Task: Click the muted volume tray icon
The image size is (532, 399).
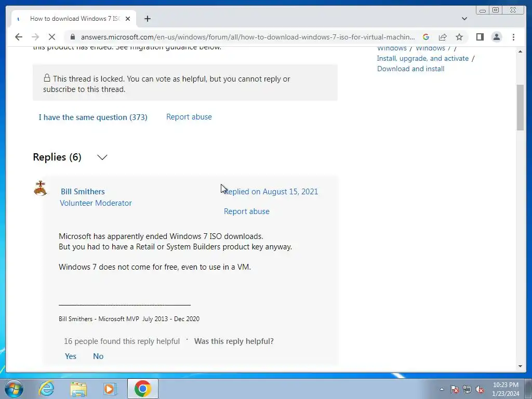Action: 480,389
